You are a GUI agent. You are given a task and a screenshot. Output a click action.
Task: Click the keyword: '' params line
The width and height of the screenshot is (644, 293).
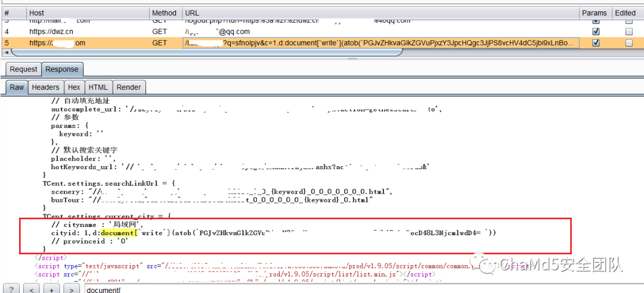(80, 134)
